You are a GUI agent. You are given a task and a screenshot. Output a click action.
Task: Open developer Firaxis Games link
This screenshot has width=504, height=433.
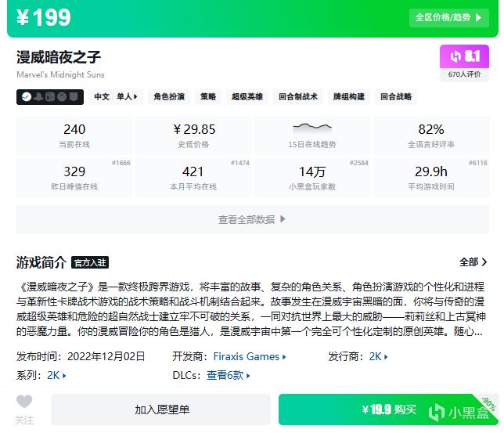coord(250,357)
